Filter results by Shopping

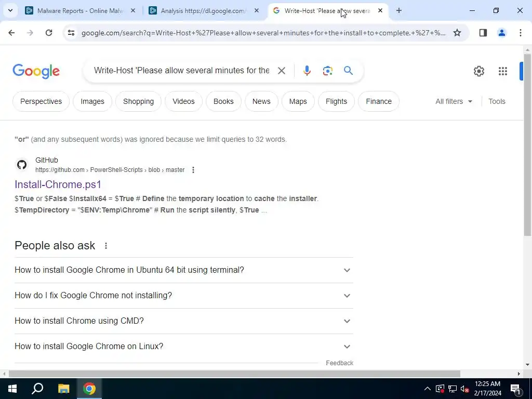click(x=138, y=101)
